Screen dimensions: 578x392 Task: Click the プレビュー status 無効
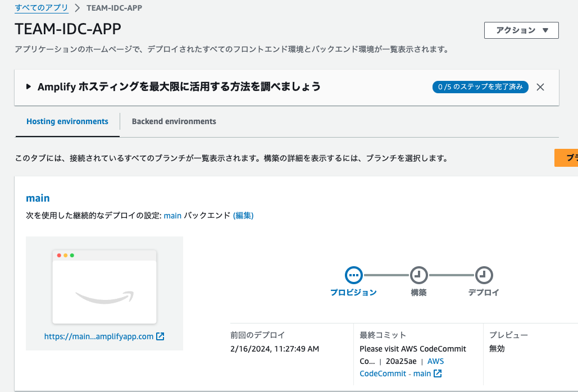(x=497, y=349)
